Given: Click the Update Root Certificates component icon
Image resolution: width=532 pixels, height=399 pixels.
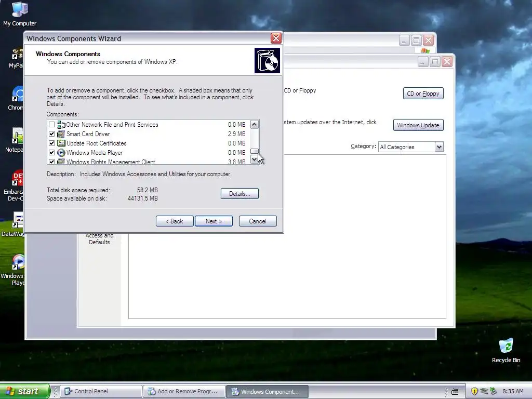Looking at the screenshot, I should [61, 143].
